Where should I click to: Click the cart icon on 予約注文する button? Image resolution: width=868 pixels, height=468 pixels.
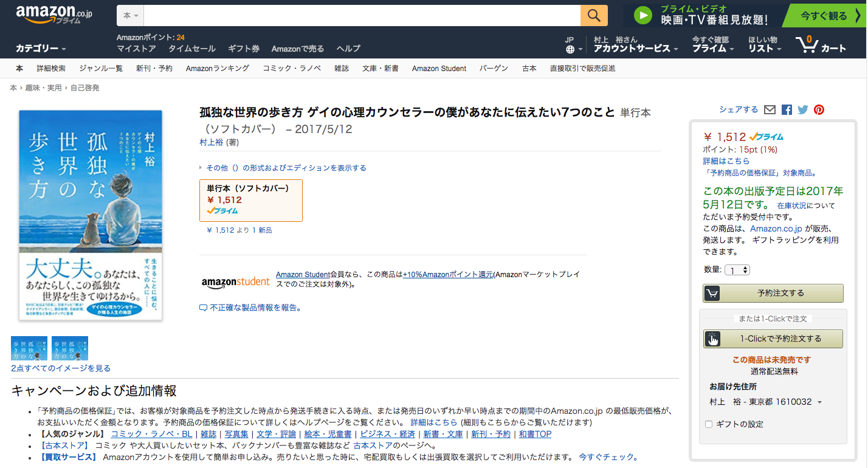click(712, 293)
